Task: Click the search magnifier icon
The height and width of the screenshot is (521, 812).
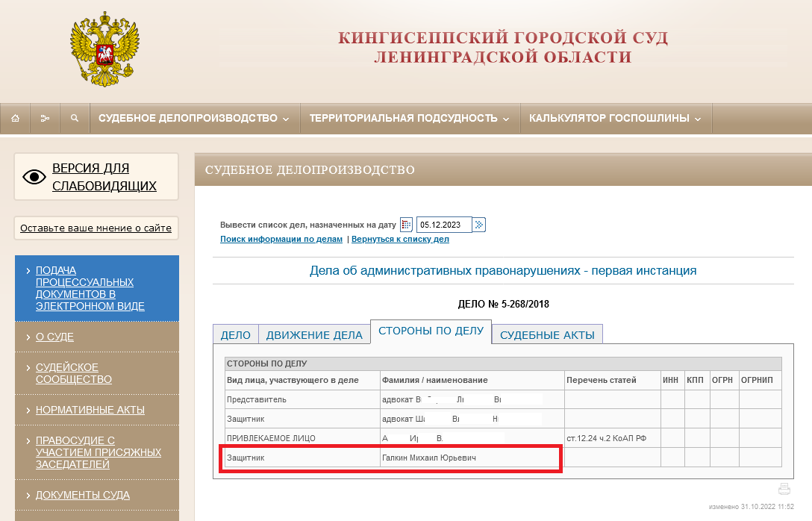Action: [x=75, y=118]
